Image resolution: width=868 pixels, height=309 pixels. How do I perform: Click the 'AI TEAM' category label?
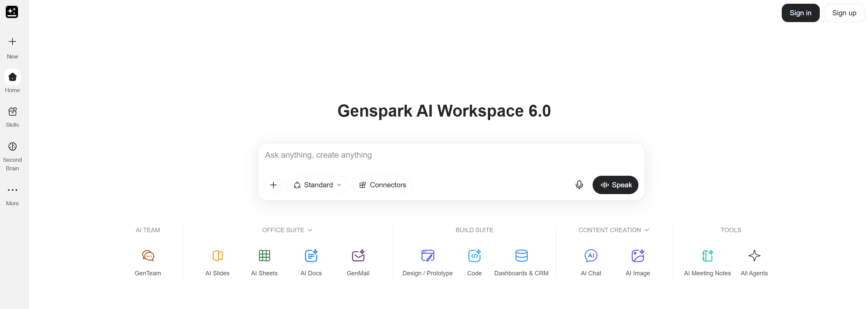[x=148, y=230]
